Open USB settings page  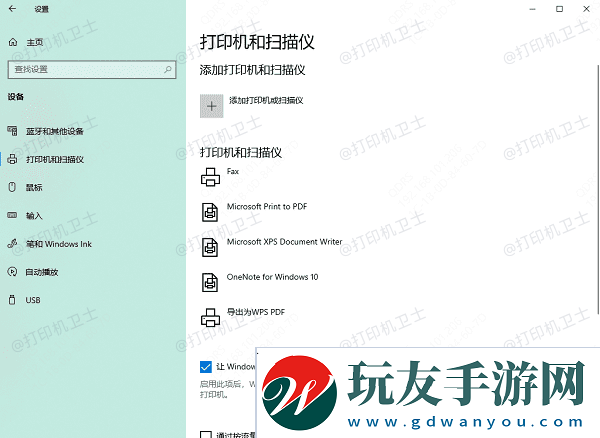pos(33,300)
